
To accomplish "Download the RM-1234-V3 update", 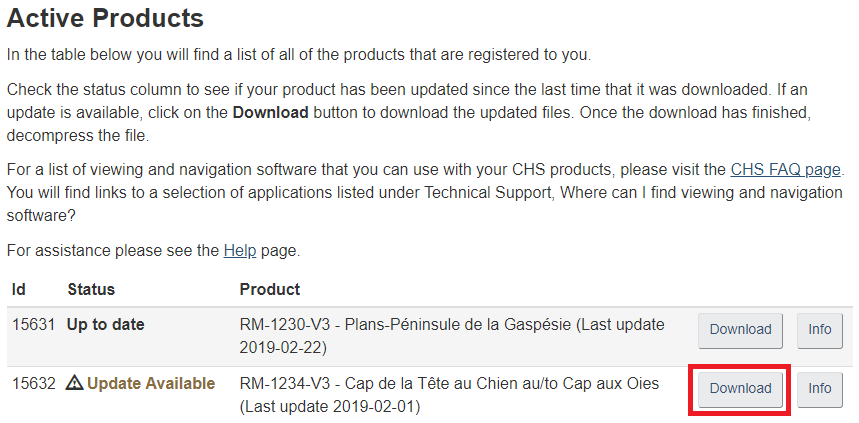I will point(740,388).
